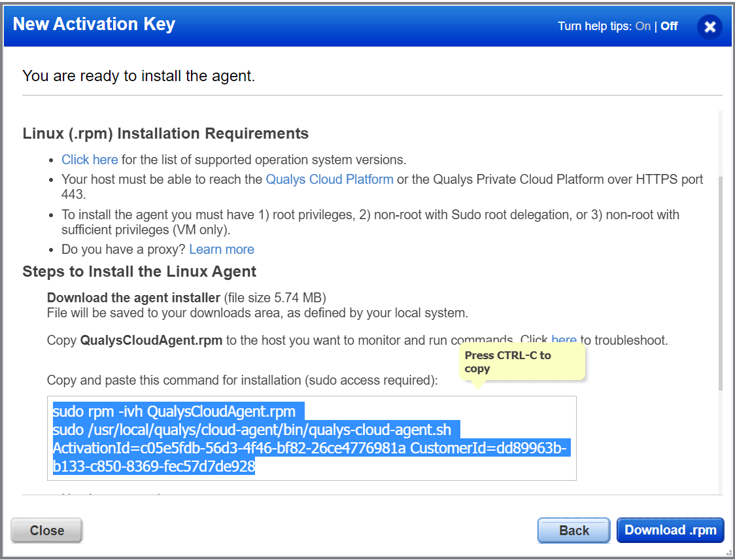This screenshot has height=560, width=735.
Task: Click the resize grip in bottom-right corner
Action: [728, 553]
